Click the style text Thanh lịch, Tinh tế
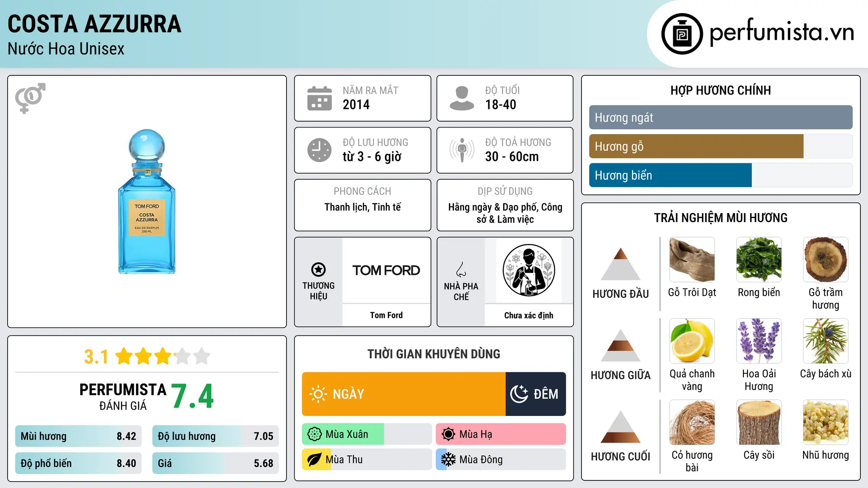This screenshot has height=488, width=868. 363,207
